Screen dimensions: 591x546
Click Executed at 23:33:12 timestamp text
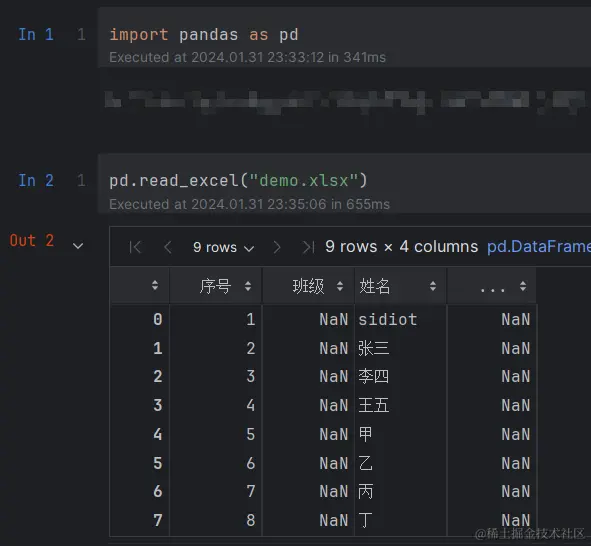[x=247, y=57]
